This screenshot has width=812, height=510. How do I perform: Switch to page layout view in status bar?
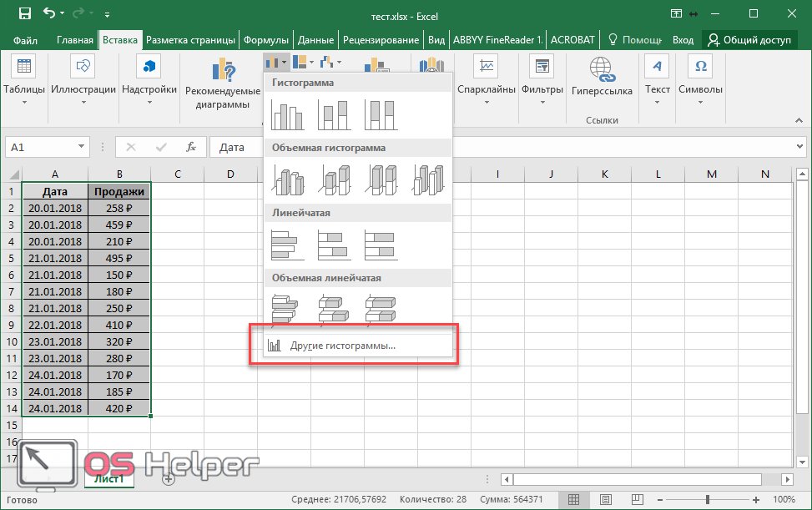606,499
